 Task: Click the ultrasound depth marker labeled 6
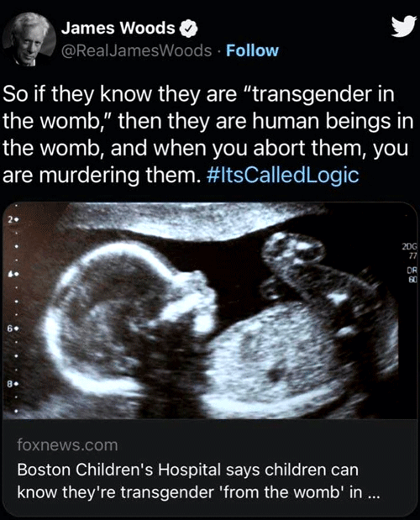click(13, 329)
